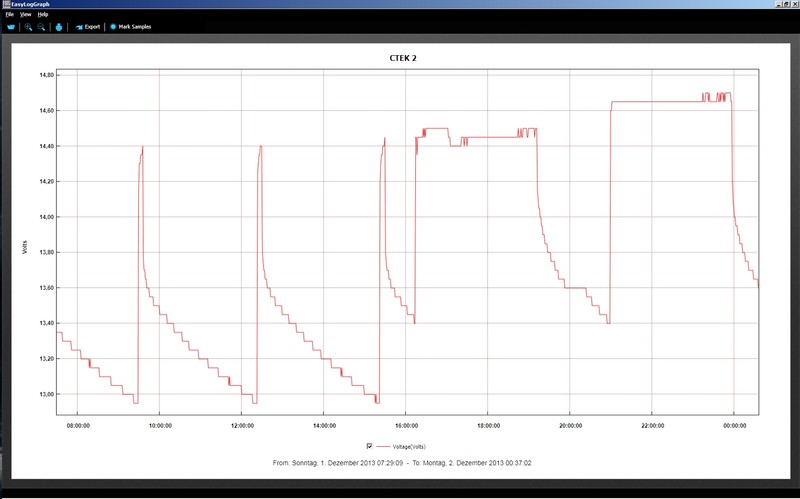Select the CTEK 2 chart title

[402, 58]
